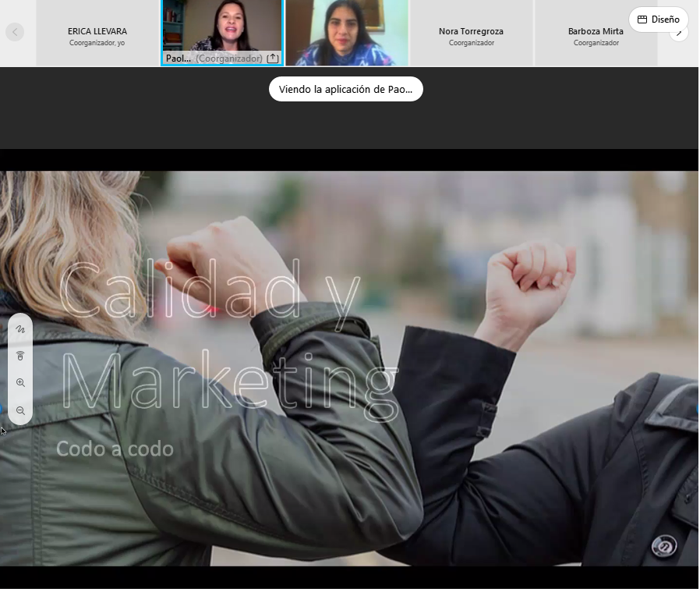Zoom in on shared content
Image resolution: width=700 pixels, height=589 pixels.
pos(20,382)
